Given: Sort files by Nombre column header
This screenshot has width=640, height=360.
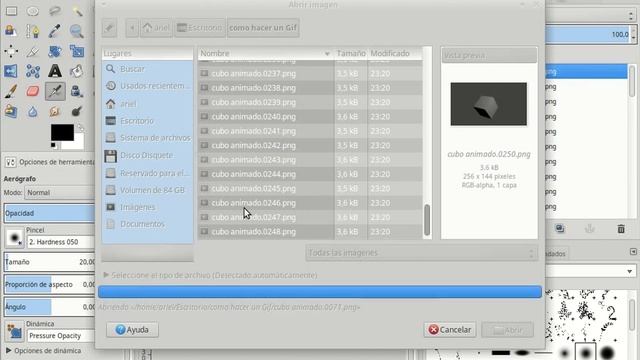Looking at the screenshot, I should pos(266,53).
